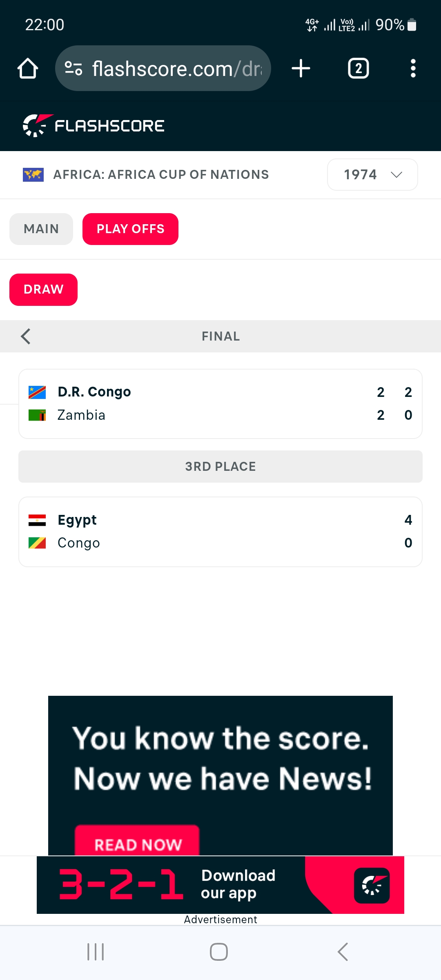441x980 pixels.
Task: Tap the Flashscore logo
Action: click(94, 125)
